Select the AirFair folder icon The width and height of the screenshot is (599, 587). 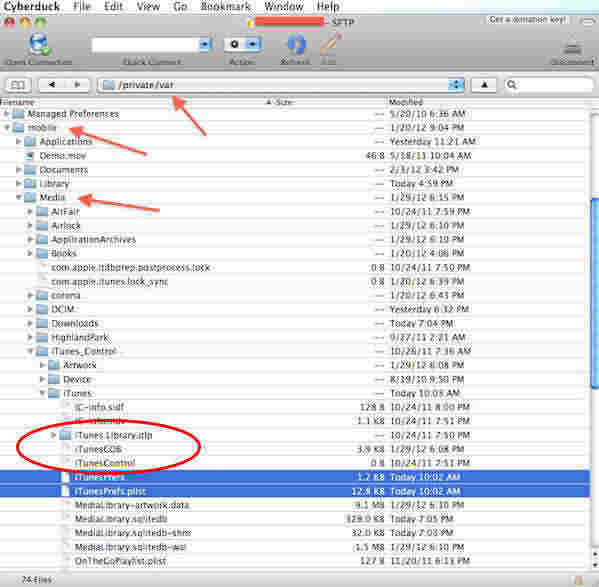click(42, 212)
